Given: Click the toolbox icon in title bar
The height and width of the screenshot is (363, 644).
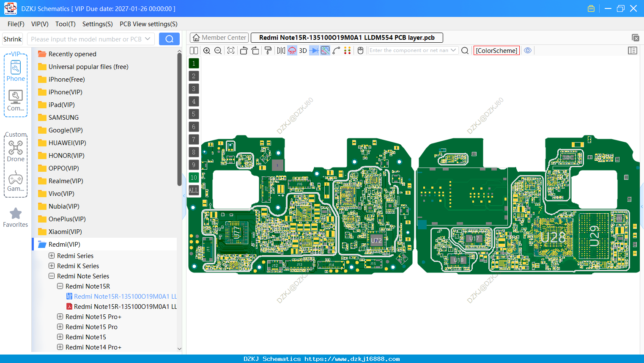Looking at the screenshot, I should click(x=591, y=8).
